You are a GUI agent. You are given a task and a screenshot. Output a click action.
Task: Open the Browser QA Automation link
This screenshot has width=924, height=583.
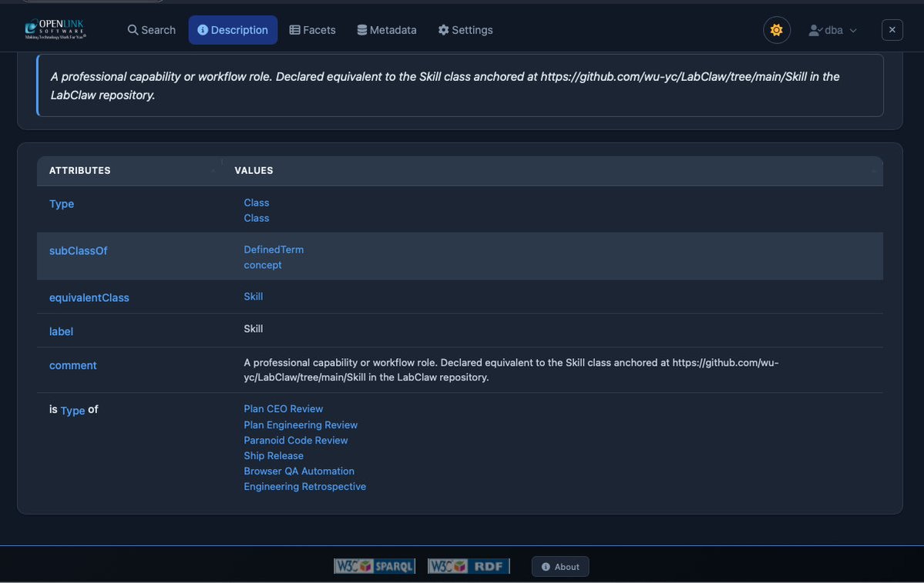(x=299, y=471)
